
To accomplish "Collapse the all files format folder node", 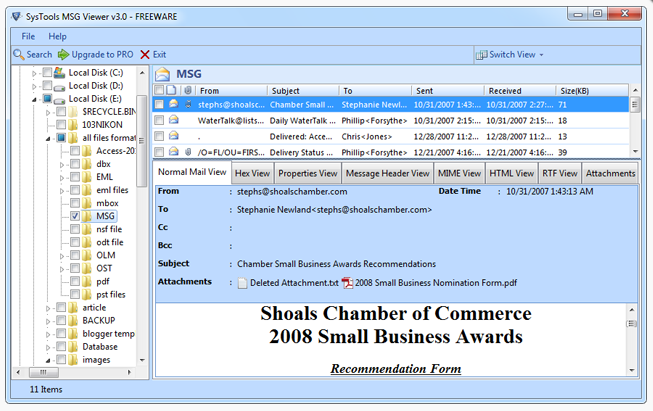I will pos(48,139).
